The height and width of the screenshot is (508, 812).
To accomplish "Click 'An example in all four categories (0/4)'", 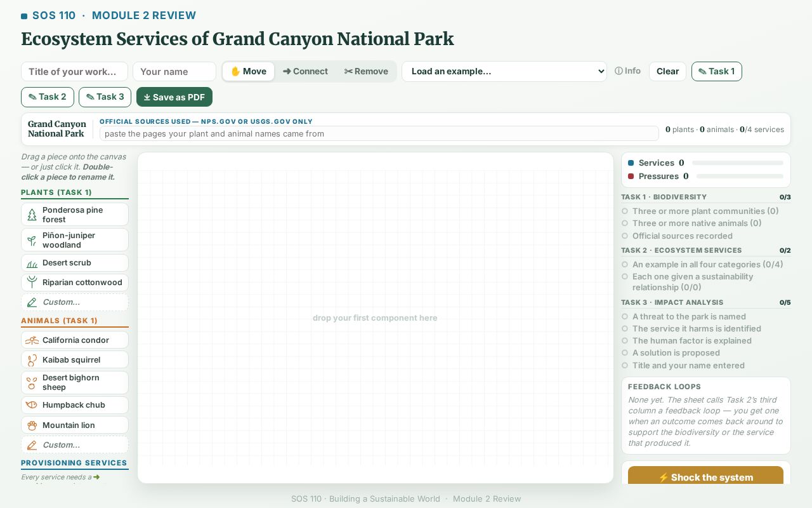I will [x=705, y=265].
